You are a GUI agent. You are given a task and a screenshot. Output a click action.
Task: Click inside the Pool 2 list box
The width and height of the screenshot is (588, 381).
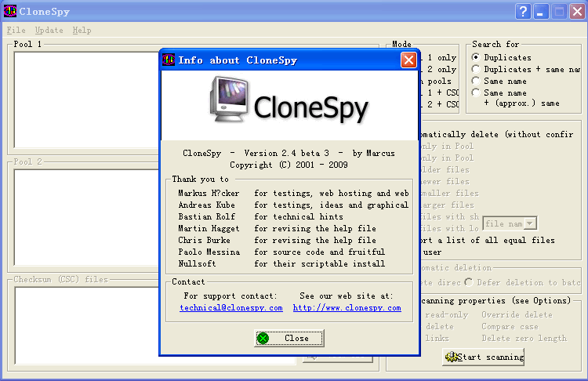[x=86, y=217]
